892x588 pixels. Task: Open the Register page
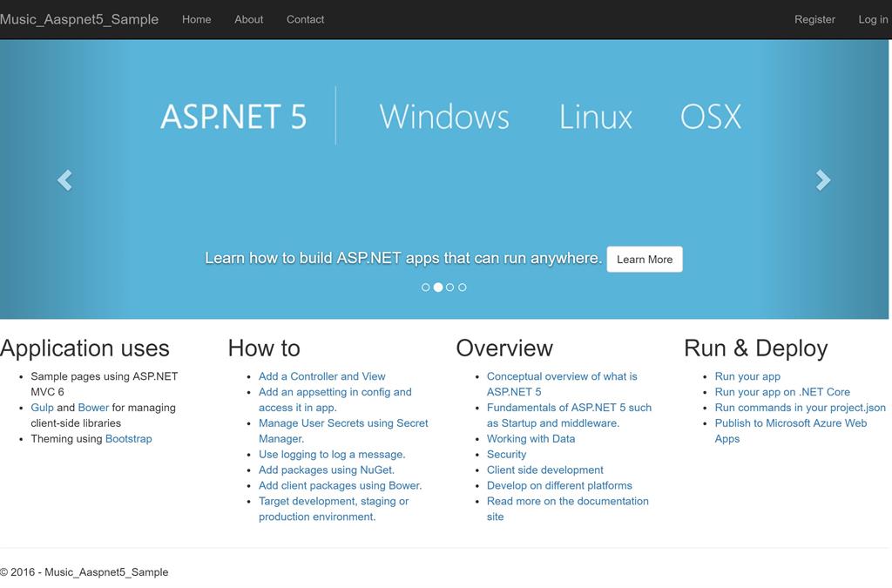click(x=814, y=19)
